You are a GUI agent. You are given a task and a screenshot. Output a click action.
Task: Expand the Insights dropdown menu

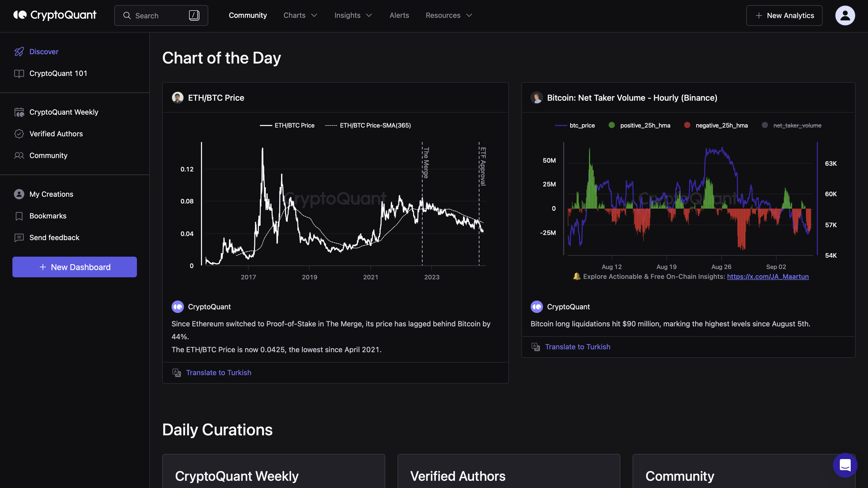[353, 15]
